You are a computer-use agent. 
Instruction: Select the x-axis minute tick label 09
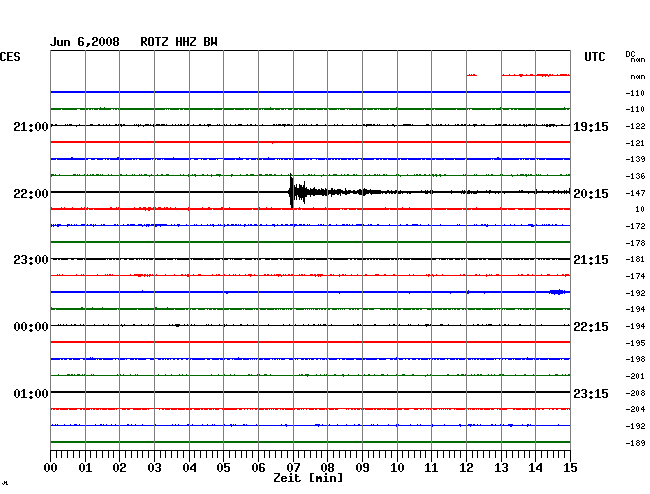point(362,468)
